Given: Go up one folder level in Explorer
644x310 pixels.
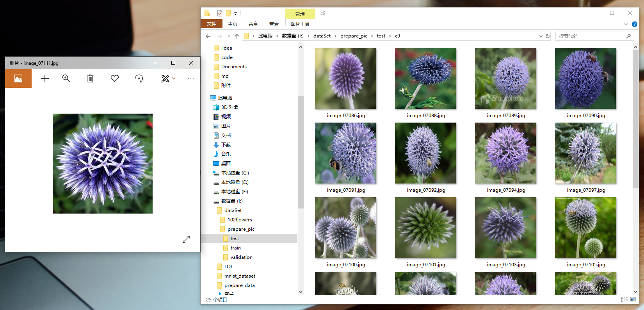Looking at the screenshot, I should click(237, 36).
